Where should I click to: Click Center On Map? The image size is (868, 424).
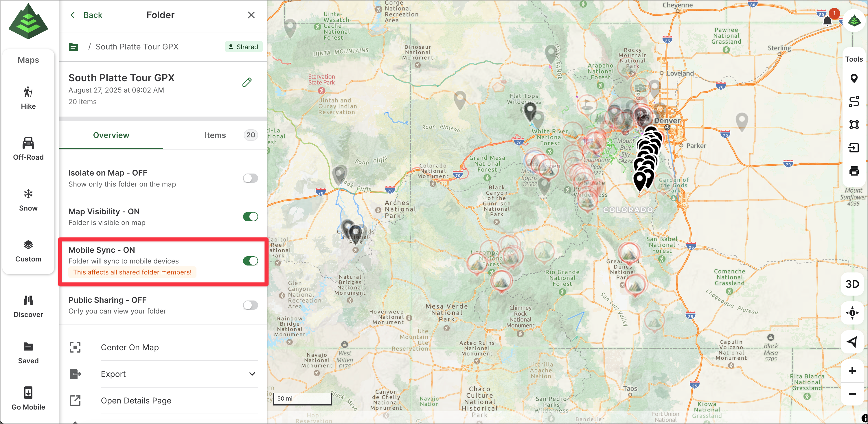coord(130,347)
